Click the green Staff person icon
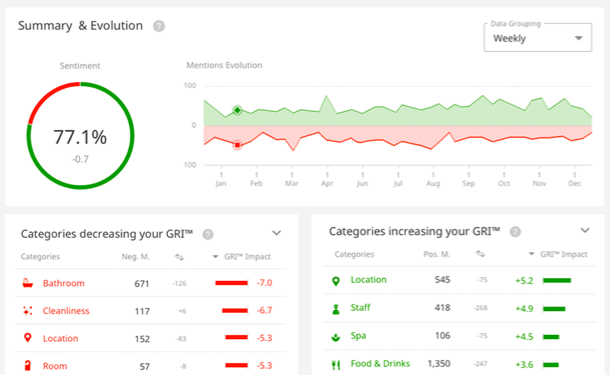 pos(336,308)
